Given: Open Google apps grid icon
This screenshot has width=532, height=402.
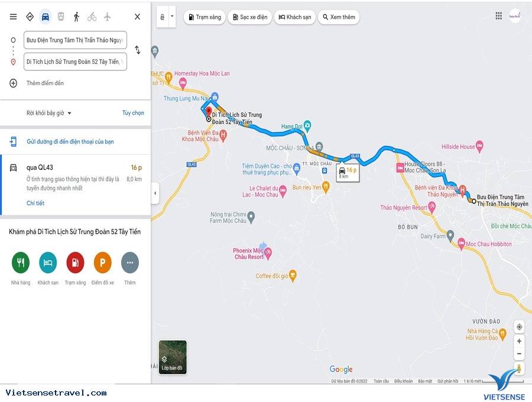Looking at the screenshot, I should point(499,16).
